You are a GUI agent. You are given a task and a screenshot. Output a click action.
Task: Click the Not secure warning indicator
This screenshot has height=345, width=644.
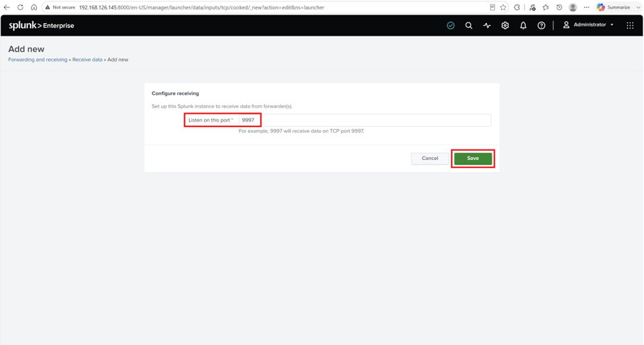[x=60, y=7]
